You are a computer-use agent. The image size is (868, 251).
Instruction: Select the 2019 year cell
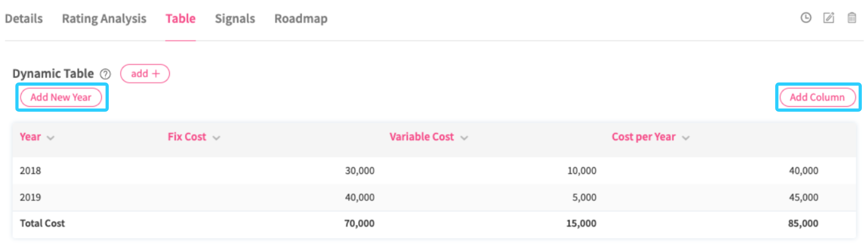30,197
